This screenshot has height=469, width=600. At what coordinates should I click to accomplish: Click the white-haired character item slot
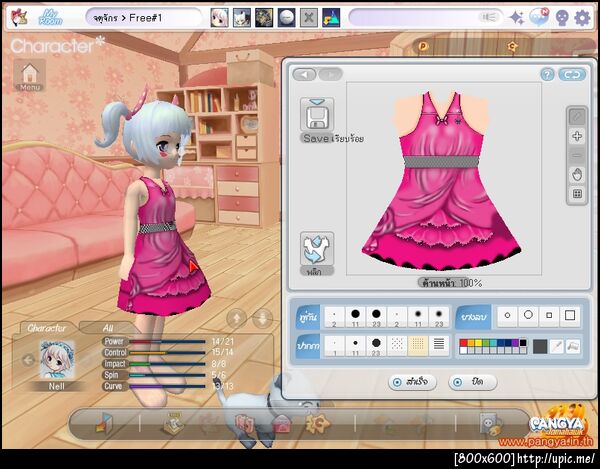[220, 18]
